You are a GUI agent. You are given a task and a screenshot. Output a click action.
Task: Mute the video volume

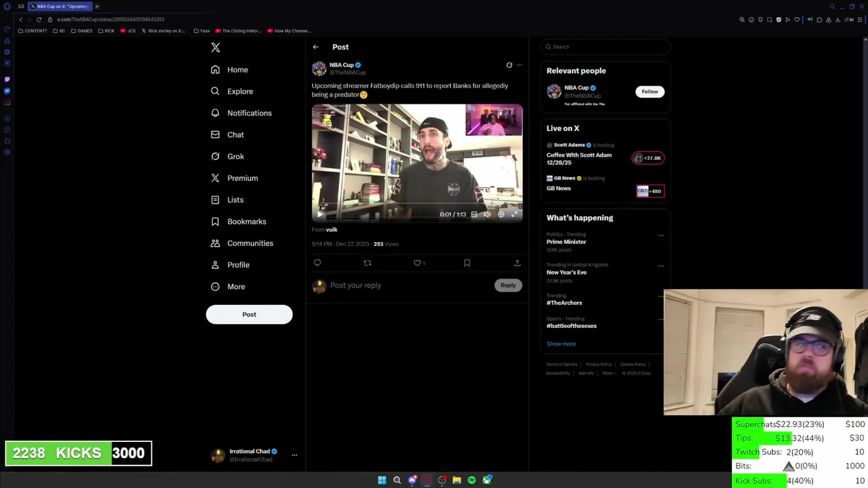(487, 214)
